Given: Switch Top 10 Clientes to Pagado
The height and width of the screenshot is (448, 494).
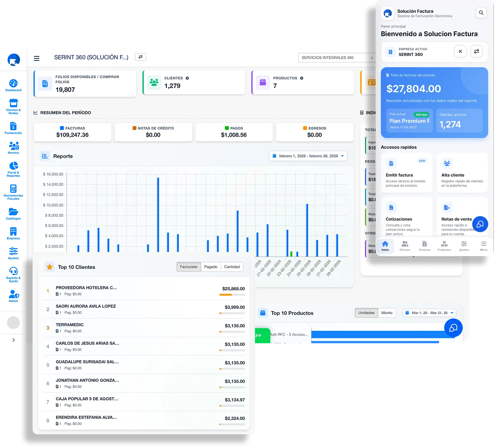Looking at the screenshot, I should 211,267.
